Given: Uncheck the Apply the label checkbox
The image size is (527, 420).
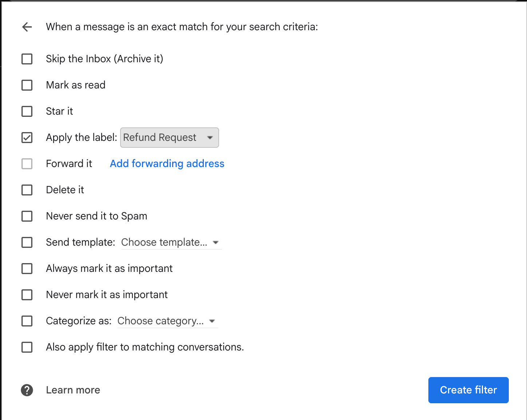Looking at the screenshot, I should tap(27, 138).
